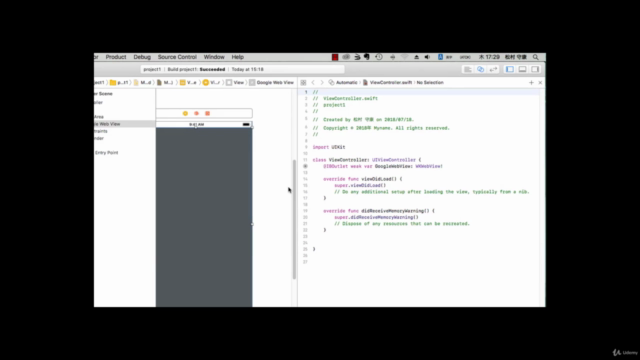The width and height of the screenshot is (640, 360).
Task: Select ViewController.swift in the assistant jump bar
Action: point(387,82)
